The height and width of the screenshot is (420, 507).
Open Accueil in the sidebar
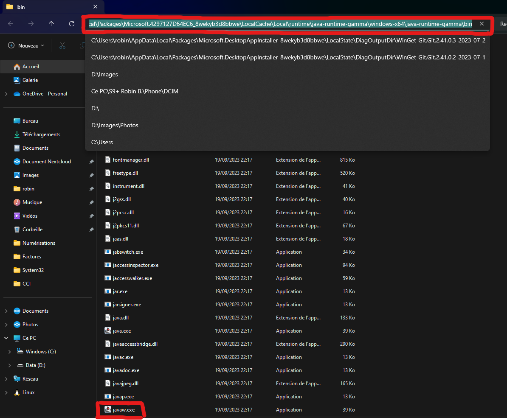(x=31, y=66)
